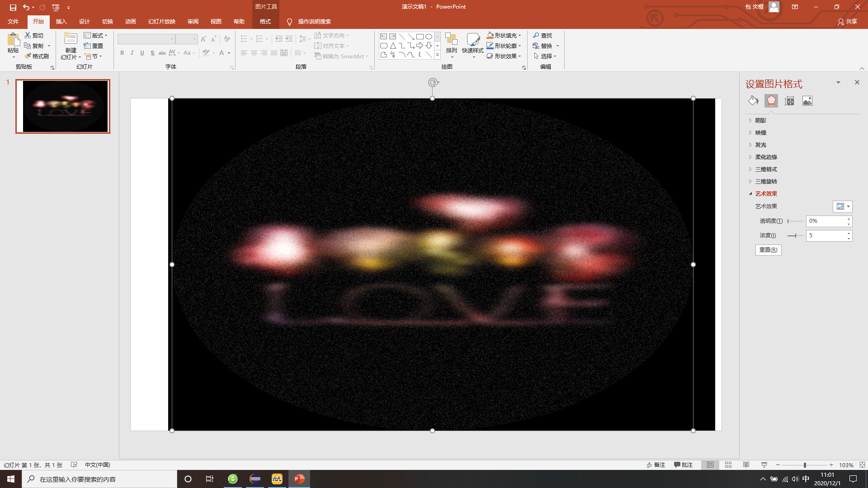
Task: Open Size & Properties pane icon
Action: 789,101
